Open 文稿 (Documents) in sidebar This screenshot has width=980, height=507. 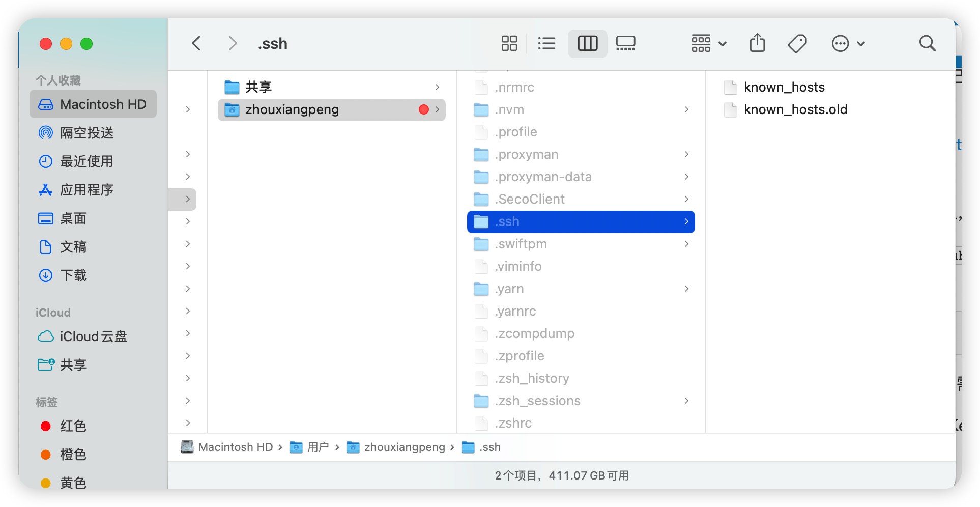click(x=93, y=247)
